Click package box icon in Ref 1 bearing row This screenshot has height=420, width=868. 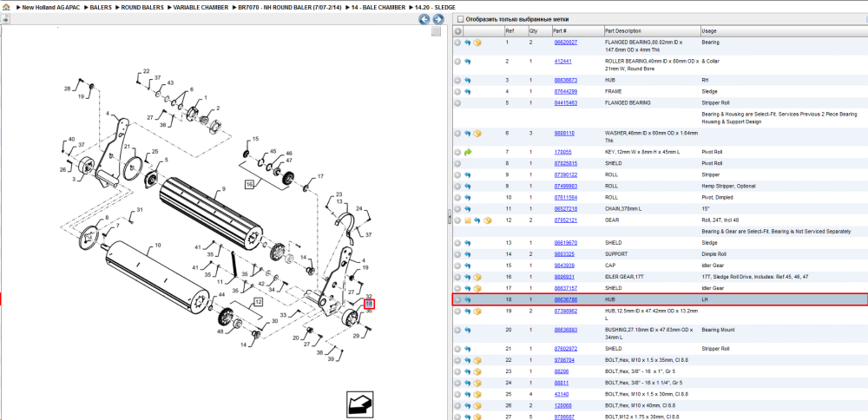[477, 43]
